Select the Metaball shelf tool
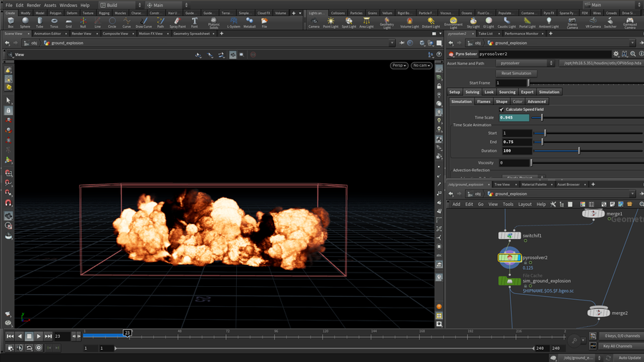This screenshot has width=644, height=362. 249,22
